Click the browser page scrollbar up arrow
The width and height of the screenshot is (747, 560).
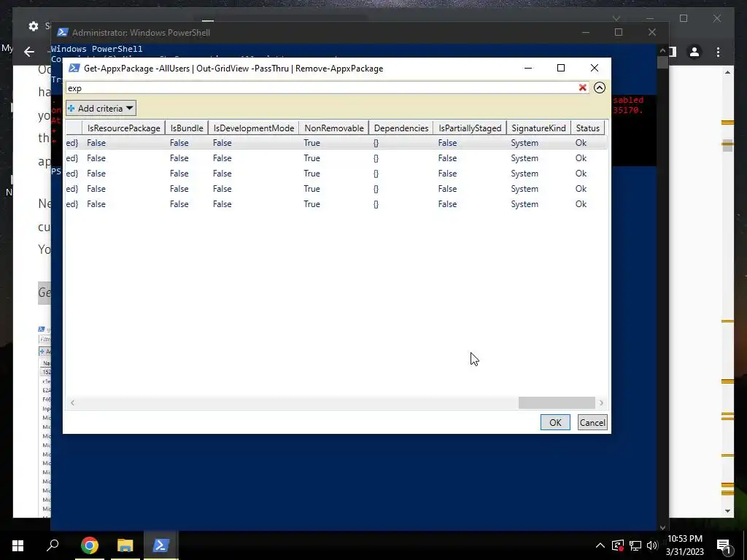coord(727,72)
